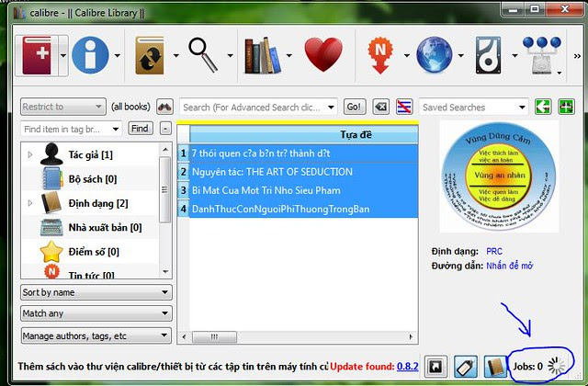Expand the Định dạng [2] tree node

click(x=30, y=203)
